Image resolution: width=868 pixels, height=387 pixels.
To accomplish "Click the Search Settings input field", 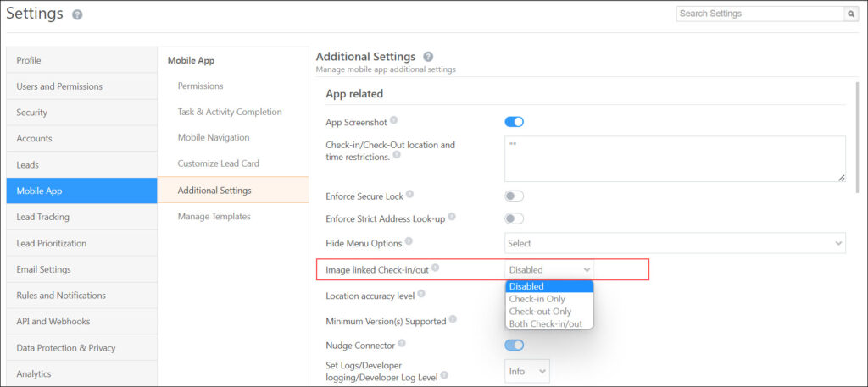I will click(x=760, y=14).
